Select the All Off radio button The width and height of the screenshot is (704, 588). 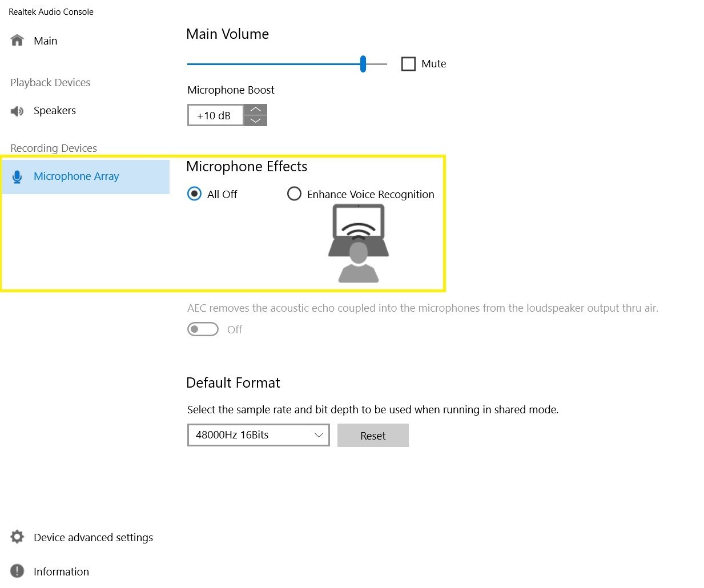pos(195,194)
